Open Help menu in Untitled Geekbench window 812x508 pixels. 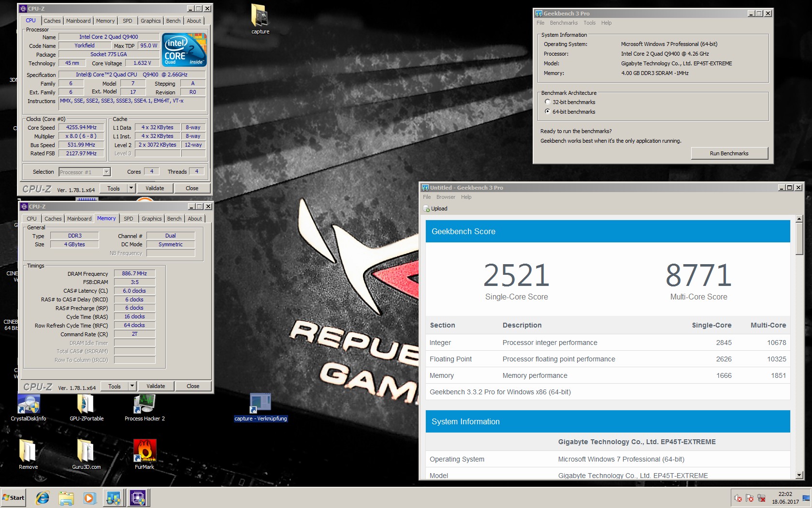(x=466, y=197)
